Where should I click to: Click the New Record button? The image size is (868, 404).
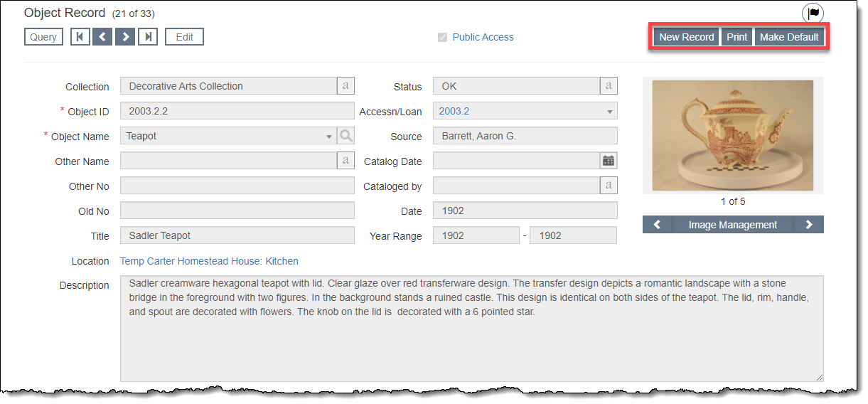click(686, 37)
